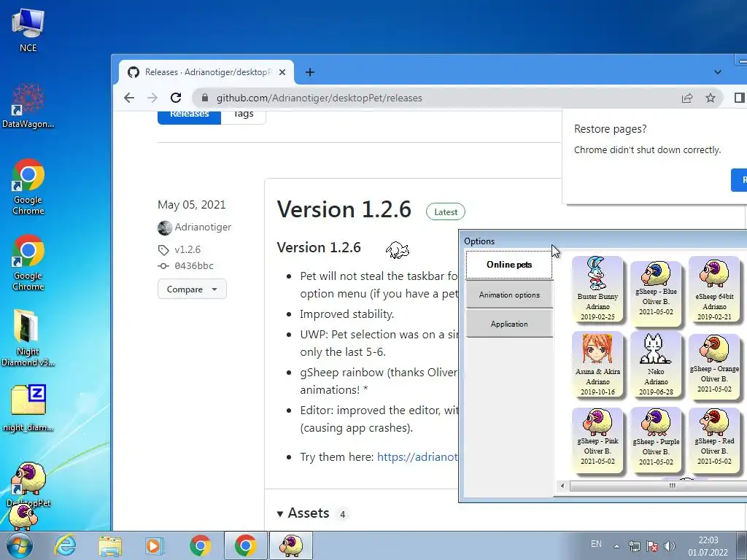Click the EN language indicator in the tray
This screenshot has height=560, width=747.
coord(596,544)
